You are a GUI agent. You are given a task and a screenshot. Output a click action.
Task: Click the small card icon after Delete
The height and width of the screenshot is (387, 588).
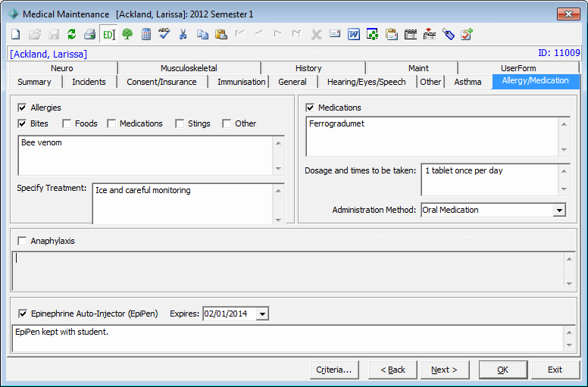coord(335,34)
